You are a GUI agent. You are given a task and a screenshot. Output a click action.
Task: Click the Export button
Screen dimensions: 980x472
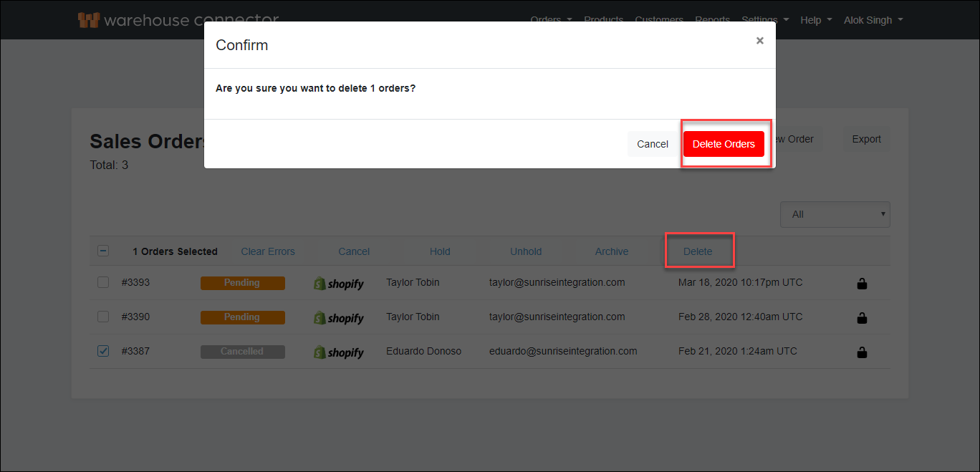pos(866,139)
